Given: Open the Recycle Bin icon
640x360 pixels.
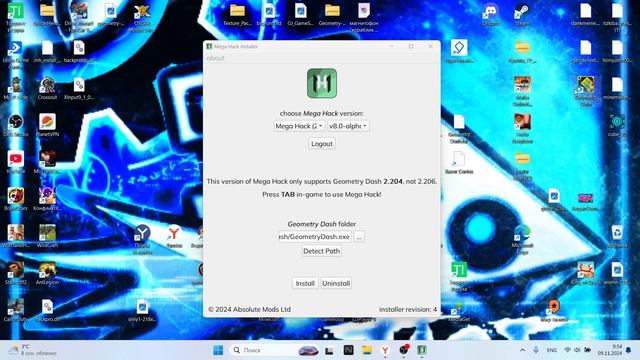Looking at the screenshot, I should (x=617, y=236).
